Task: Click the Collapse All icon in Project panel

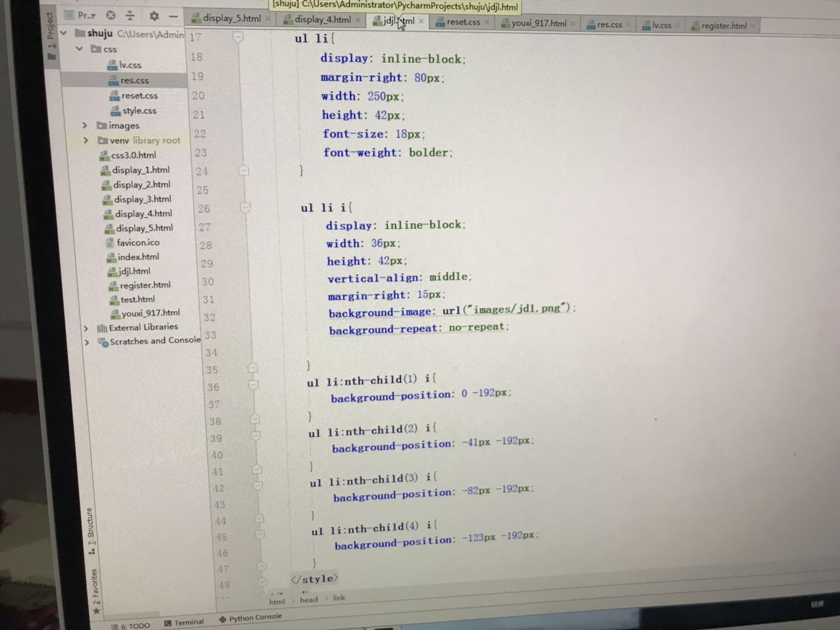Action: 130,15
